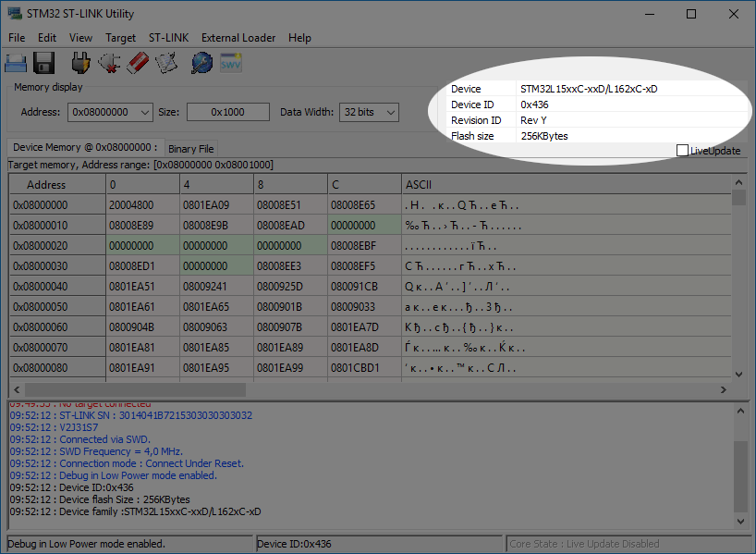This screenshot has width=756, height=554.
Task: Select memory cell 20004800
Action: (142, 205)
